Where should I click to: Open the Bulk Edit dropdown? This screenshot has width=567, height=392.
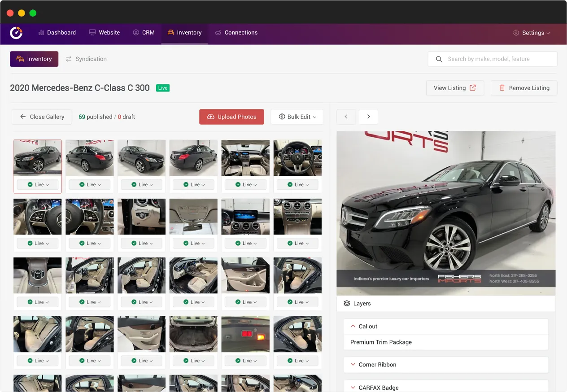(x=297, y=117)
